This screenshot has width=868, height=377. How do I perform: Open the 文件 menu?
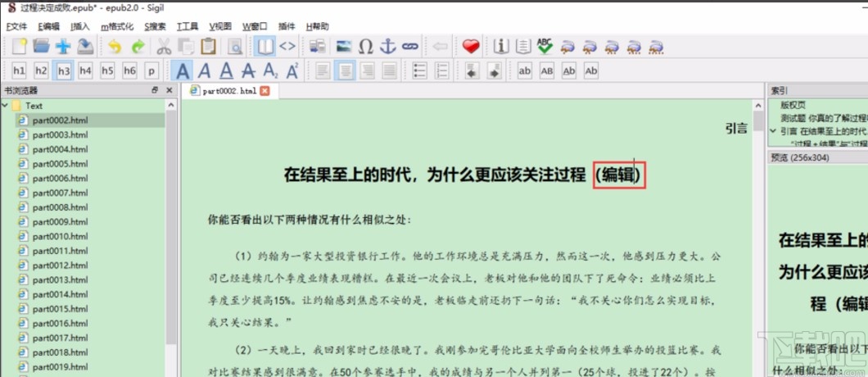(16, 26)
